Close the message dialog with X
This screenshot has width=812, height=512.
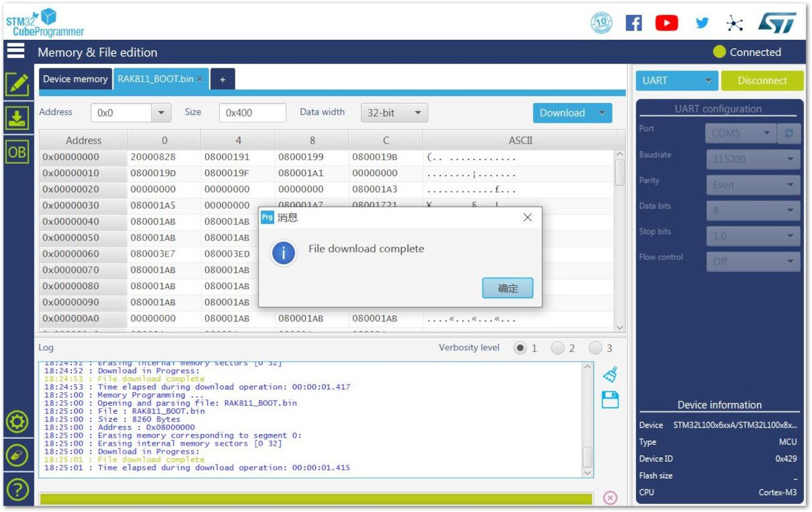pyautogui.click(x=528, y=217)
